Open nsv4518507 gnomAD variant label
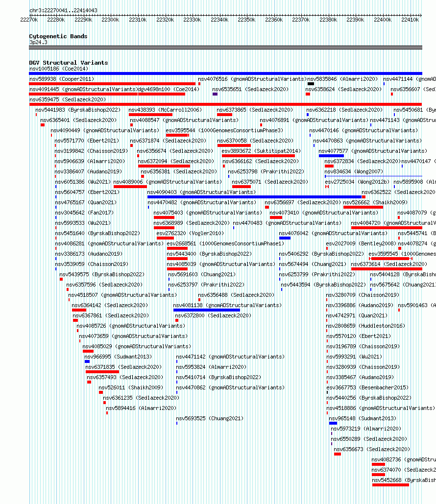This screenshot has height=504, width=436. point(122,295)
